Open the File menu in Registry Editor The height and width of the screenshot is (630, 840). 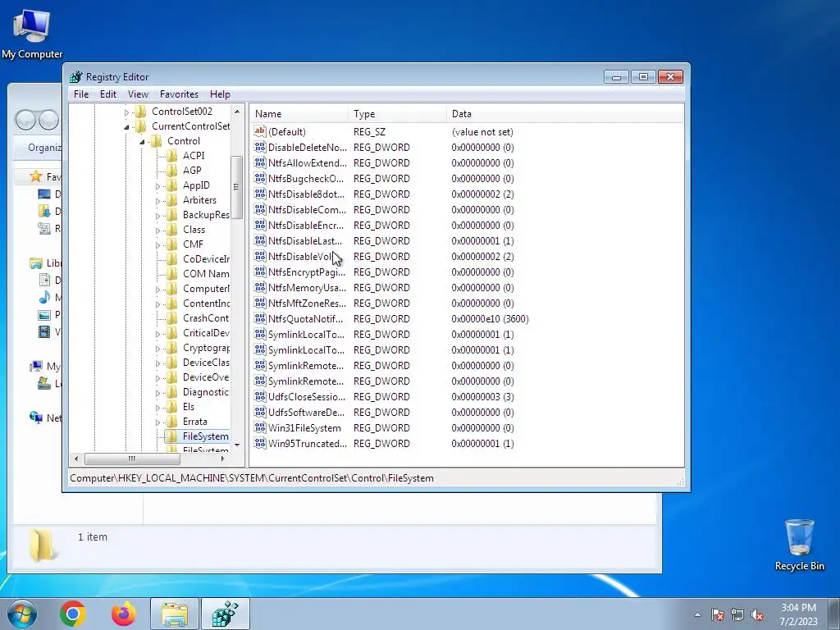[81, 94]
